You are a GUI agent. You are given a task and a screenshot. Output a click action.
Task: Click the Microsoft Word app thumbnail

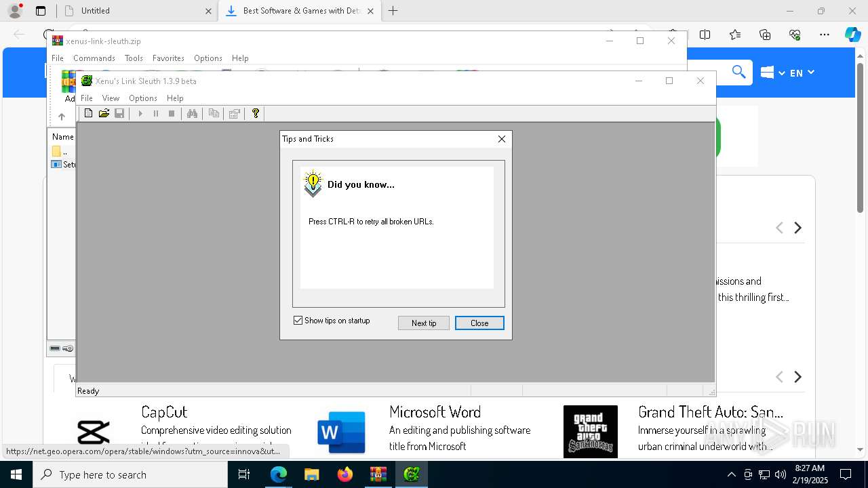click(342, 432)
